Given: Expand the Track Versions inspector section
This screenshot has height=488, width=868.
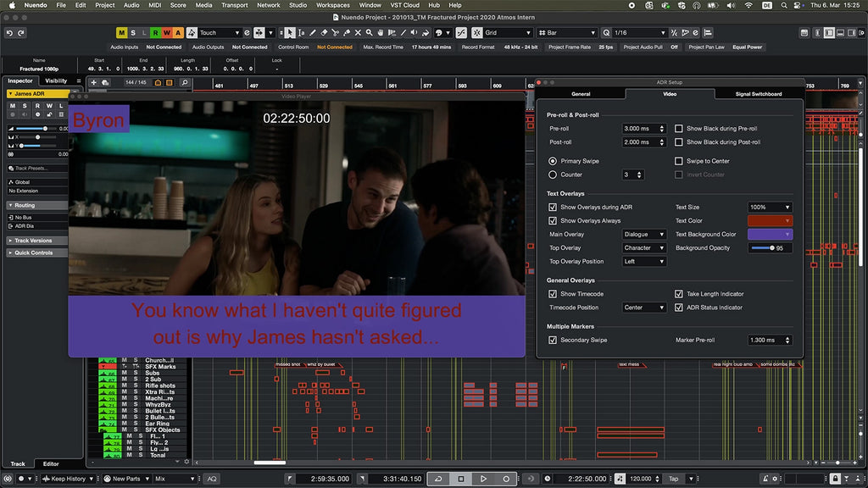Looking at the screenshot, I should click(x=36, y=241).
